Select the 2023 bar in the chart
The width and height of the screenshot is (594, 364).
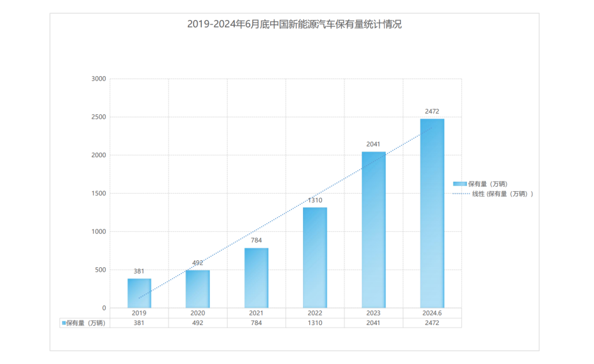click(x=373, y=230)
